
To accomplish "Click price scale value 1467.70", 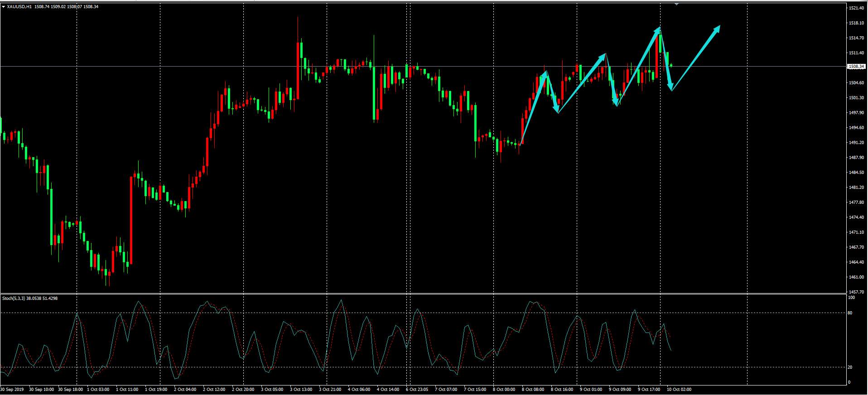I will pyautogui.click(x=857, y=247).
